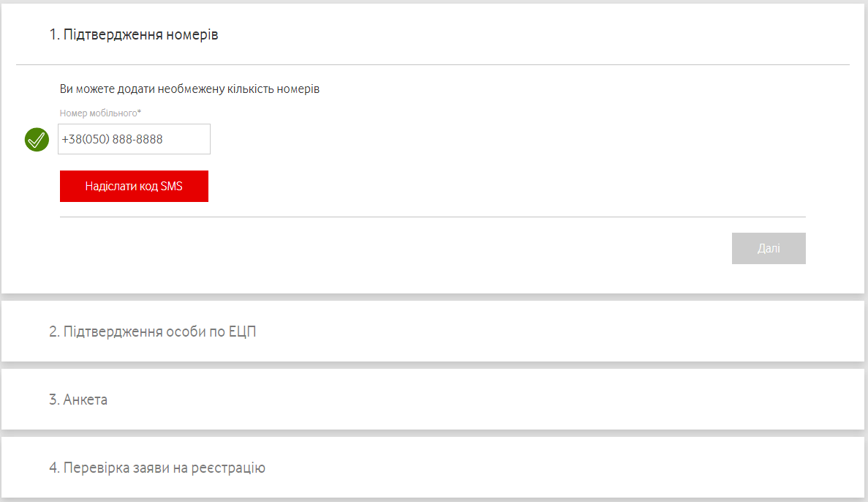868x502 pixels.
Task: Click the step number "4." in the last heading
Action: pos(54,468)
